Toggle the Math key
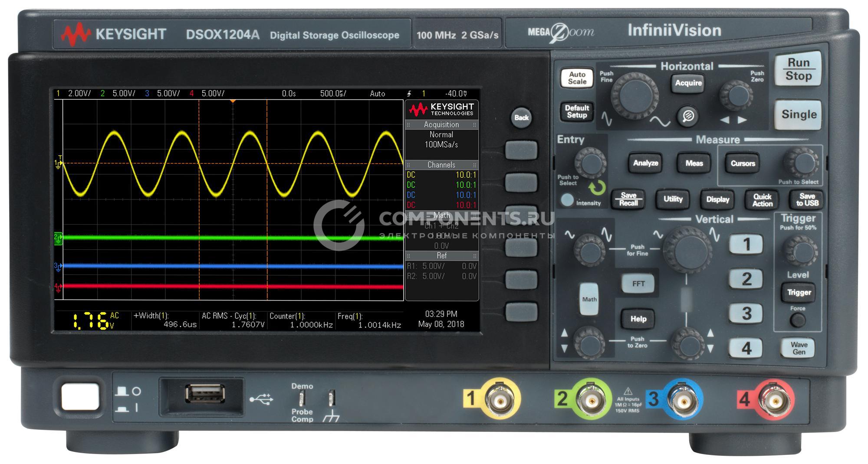The height and width of the screenshot is (464, 868). pyautogui.click(x=589, y=299)
